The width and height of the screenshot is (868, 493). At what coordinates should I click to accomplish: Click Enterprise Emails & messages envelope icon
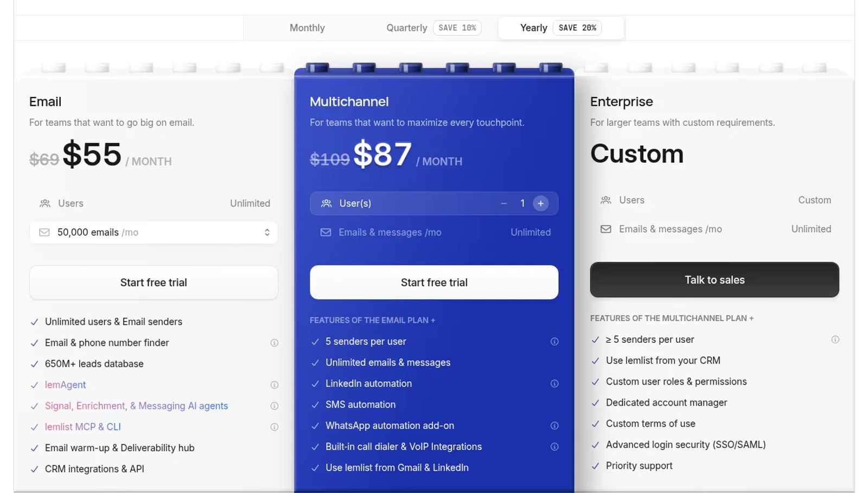606,229
